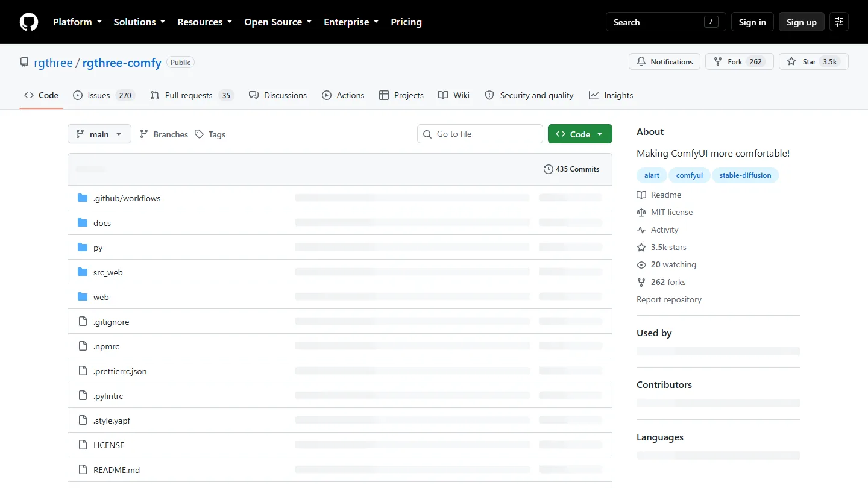Viewport: 868px width, 488px height.
Task: Expand the Solutions menu
Action: point(139,22)
